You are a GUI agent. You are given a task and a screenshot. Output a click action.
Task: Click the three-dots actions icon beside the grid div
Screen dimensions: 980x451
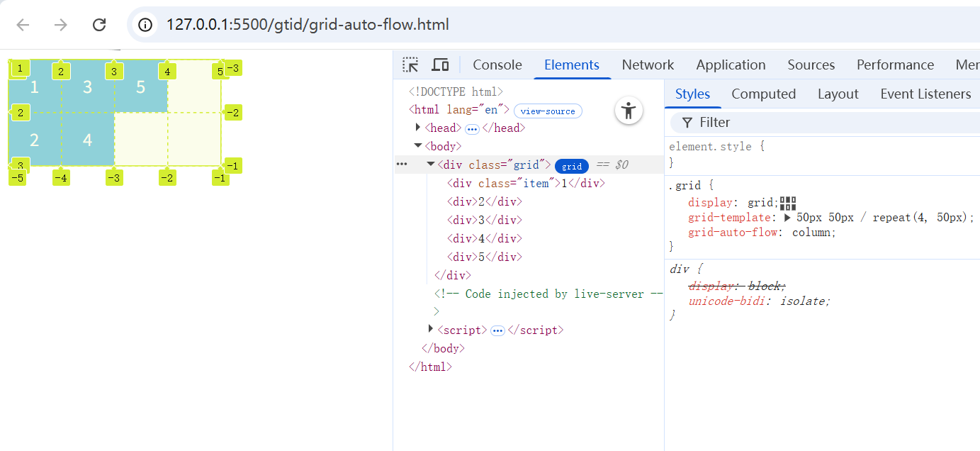pyautogui.click(x=402, y=165)
